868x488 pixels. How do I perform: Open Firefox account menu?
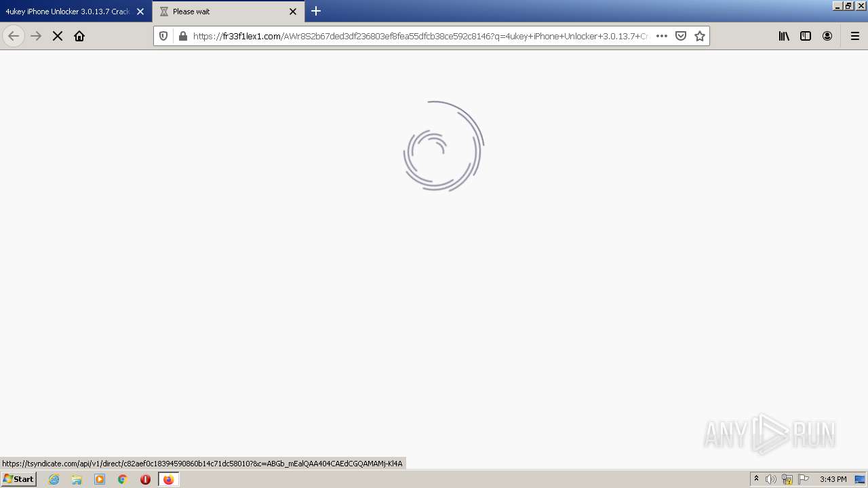click(827, 36)
